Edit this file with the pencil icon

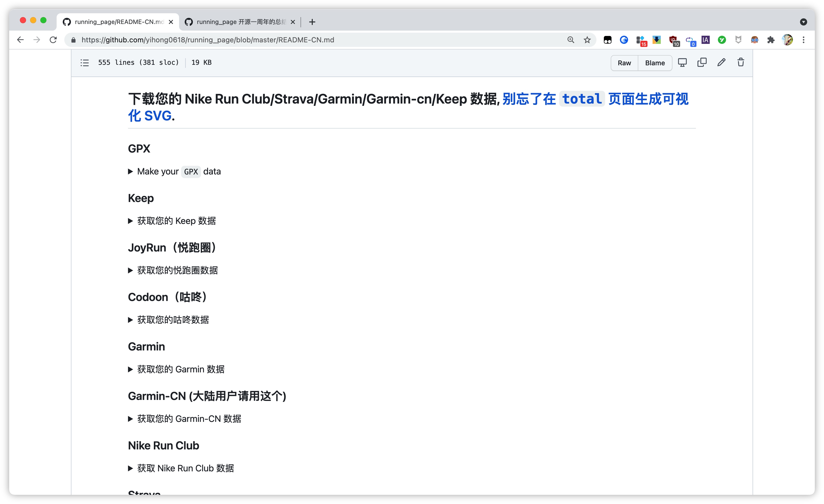tap(721, 62)
